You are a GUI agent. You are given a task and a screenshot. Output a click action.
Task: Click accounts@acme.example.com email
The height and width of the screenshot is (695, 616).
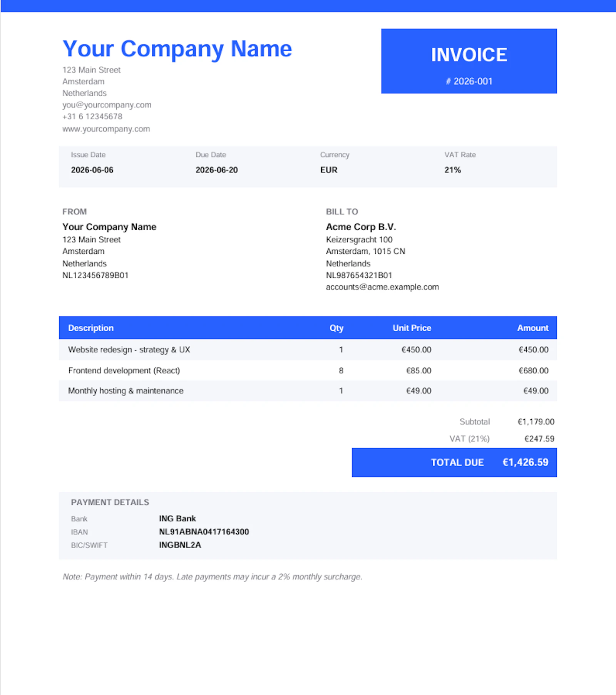coord(382,287)
